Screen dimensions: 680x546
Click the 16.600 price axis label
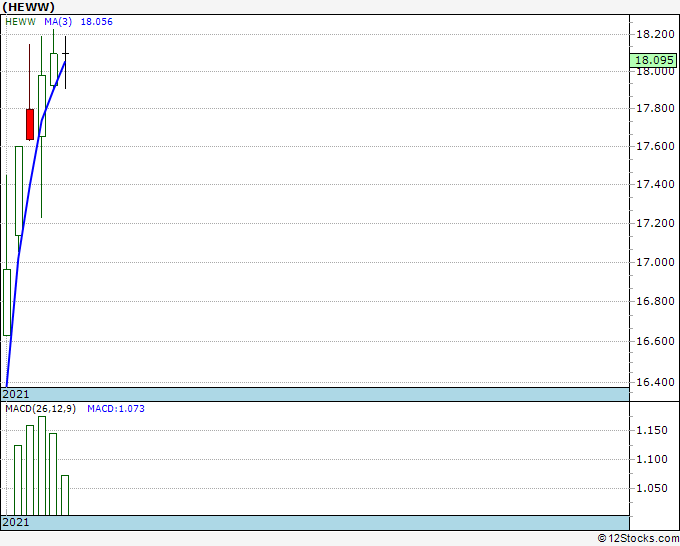655,341
